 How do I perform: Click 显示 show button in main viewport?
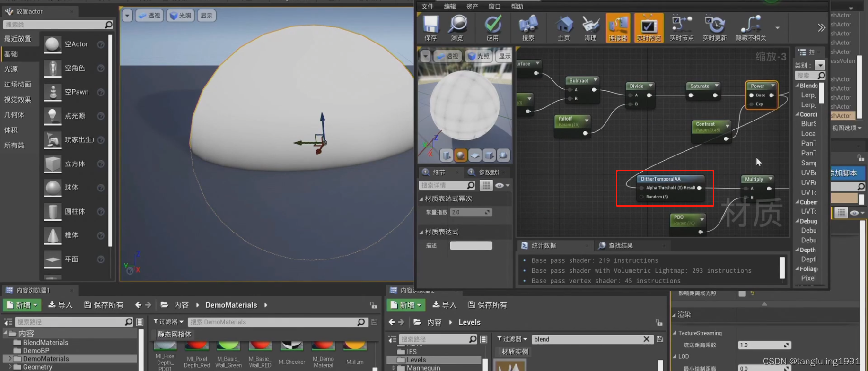(x=206, y=16)
